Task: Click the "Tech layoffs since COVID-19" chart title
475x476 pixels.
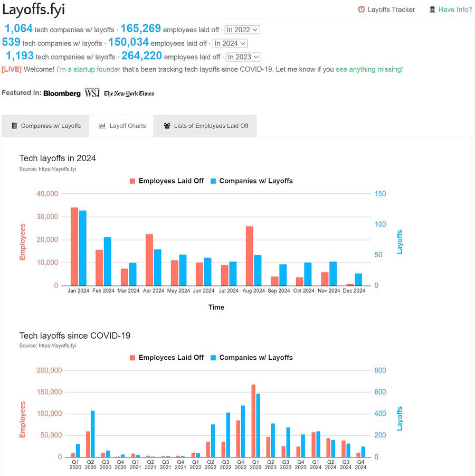Action: coord(75,336)
